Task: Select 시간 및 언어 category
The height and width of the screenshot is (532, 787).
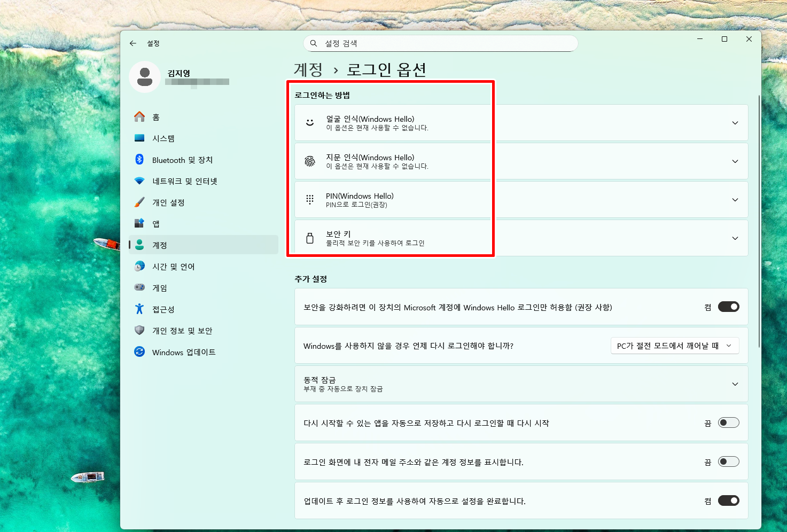Action: tap(204, 266)
